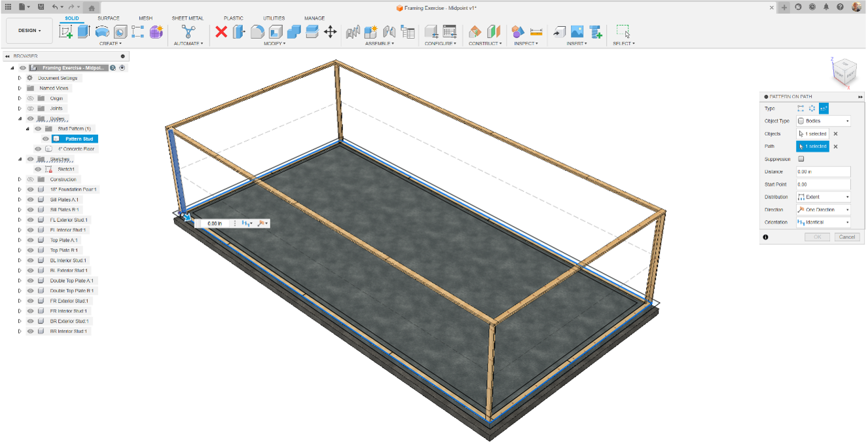The width and height of the screenshot is (868, 446).
Task: Click the Rectangular Pattern toolbar icon
Action: tap(137, 31)
